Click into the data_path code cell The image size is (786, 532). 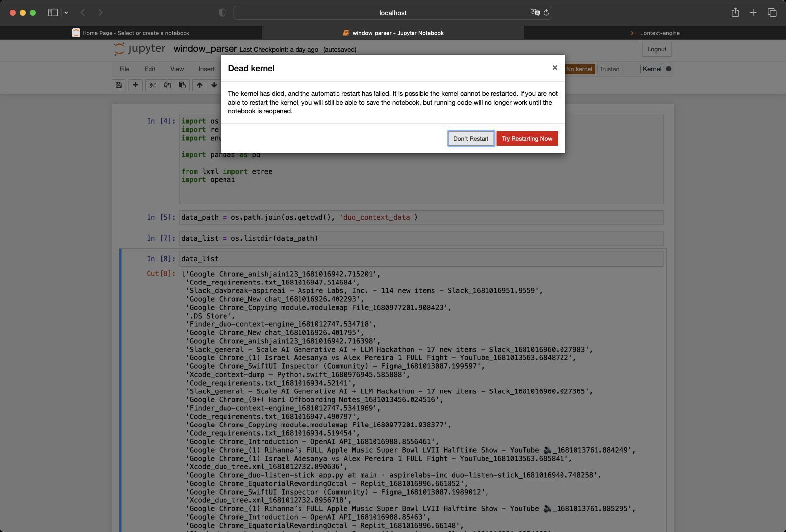point(421,217)
